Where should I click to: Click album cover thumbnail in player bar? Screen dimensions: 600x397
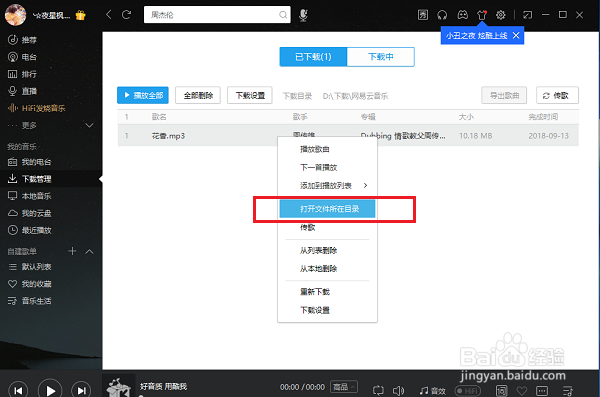(119, 386)
